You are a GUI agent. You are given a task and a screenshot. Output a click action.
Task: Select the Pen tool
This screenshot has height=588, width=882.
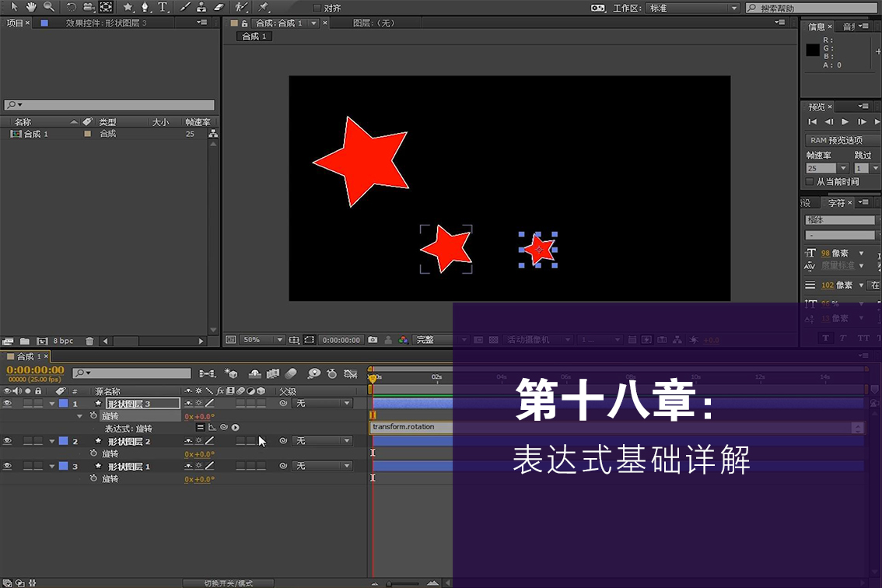(x=145, y=7)
